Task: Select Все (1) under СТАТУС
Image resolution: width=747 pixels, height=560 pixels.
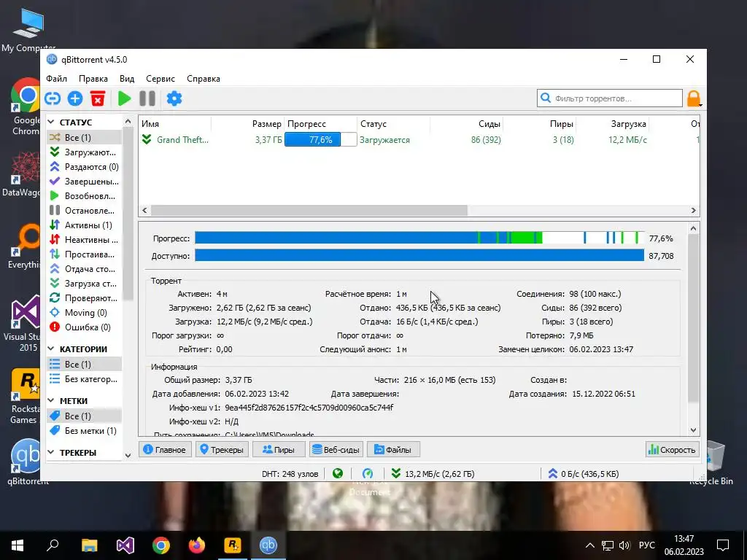Action: (x=85, y=137)
